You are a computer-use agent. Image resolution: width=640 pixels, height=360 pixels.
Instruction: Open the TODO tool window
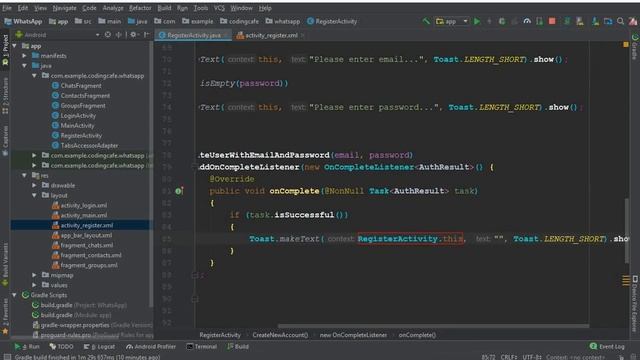pos(61,347)
